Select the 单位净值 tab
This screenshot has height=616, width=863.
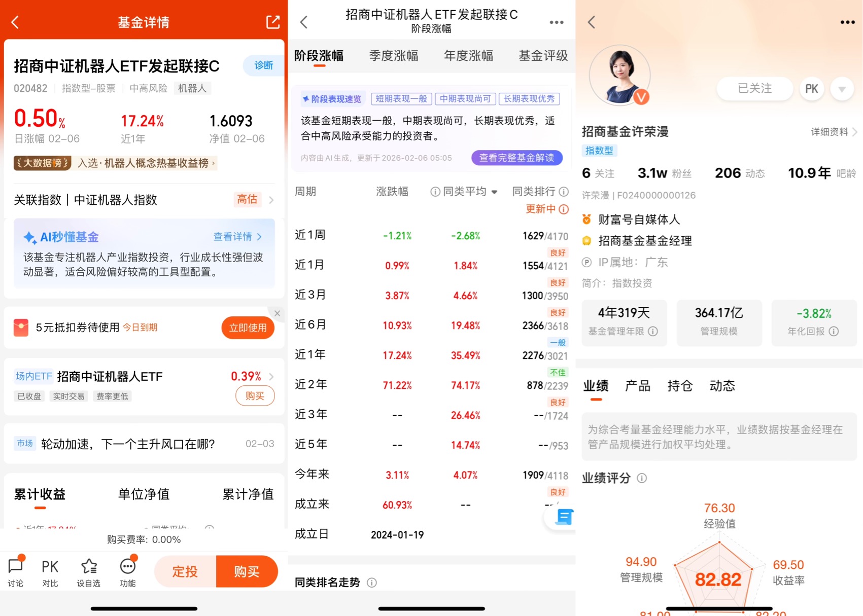click(144, 494)
